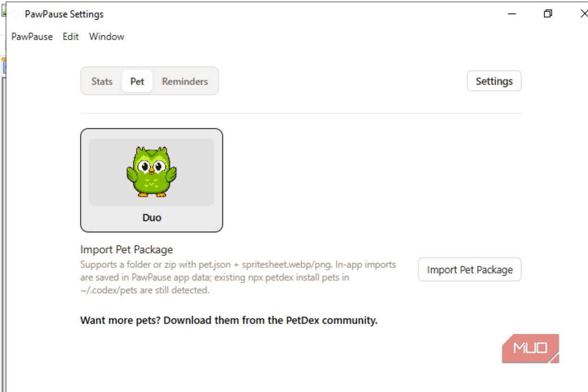Click the green owl pet image
The width and height of the screenshot is (588, 392).
click(151, 172)
